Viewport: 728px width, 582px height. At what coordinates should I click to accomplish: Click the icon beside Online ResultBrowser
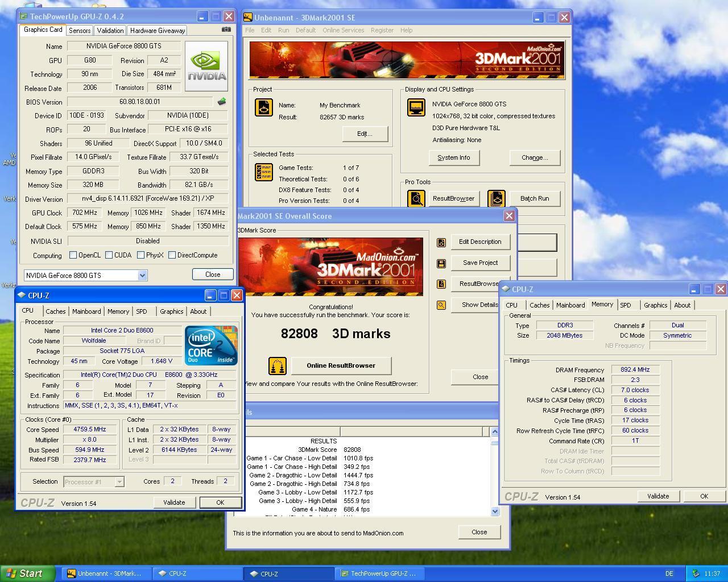(278, 365)
